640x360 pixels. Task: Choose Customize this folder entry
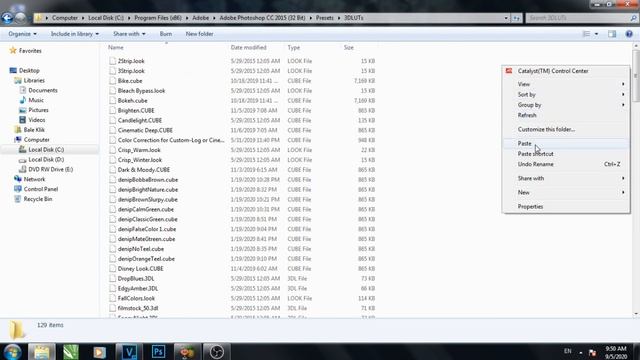(566, 129)
